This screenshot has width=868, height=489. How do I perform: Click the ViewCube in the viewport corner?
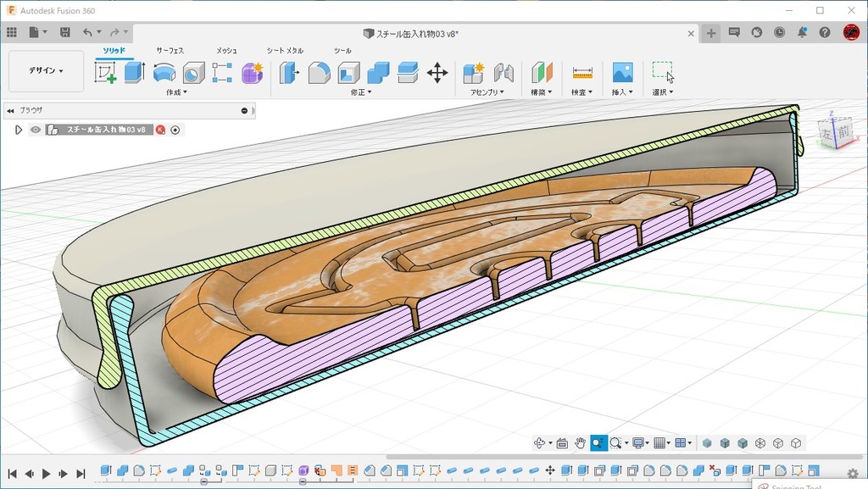click(x=835, y=132)
